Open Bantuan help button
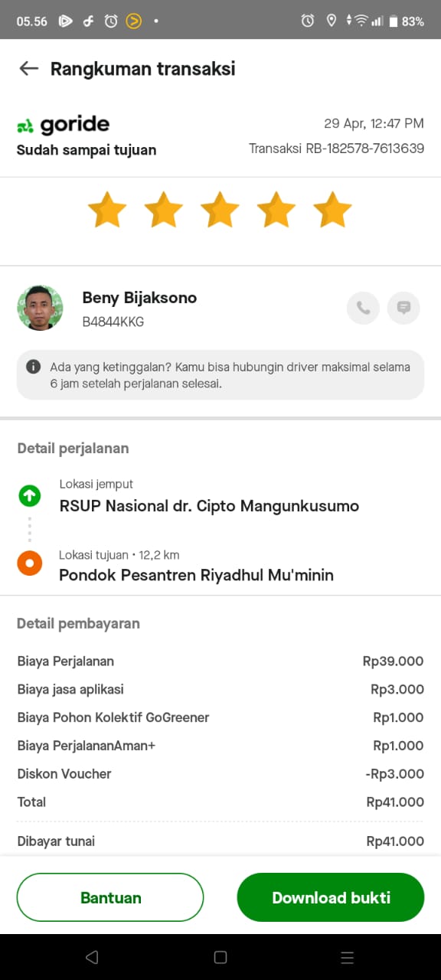 (x=110, y=897)
